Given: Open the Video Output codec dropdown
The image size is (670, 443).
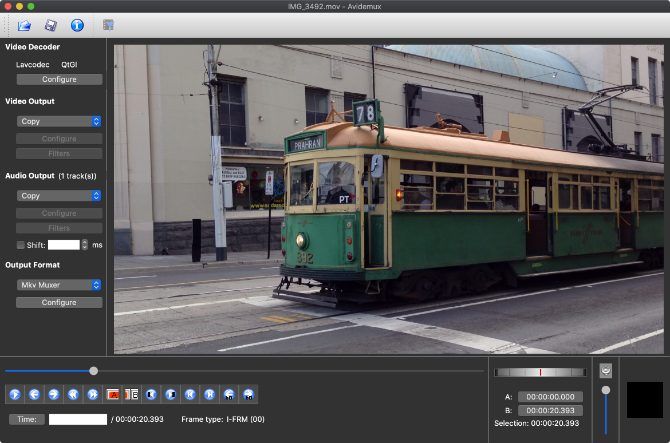Looking at the screenshot, I should pos(59,121).
